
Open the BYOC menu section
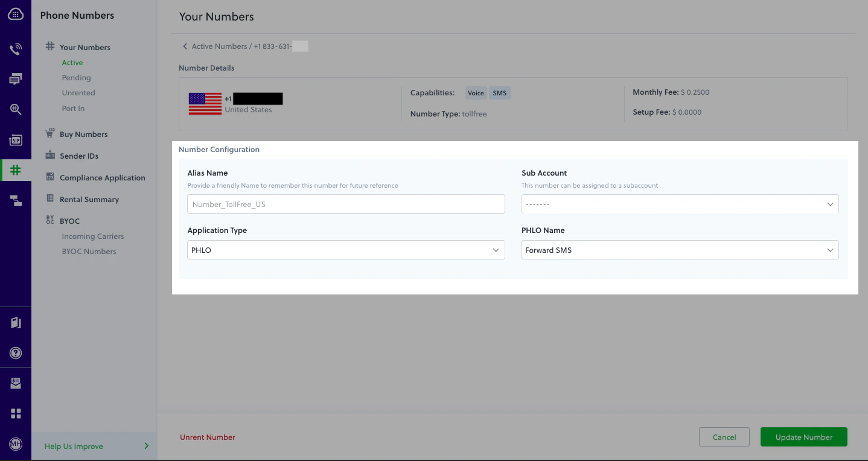[70, 221]
